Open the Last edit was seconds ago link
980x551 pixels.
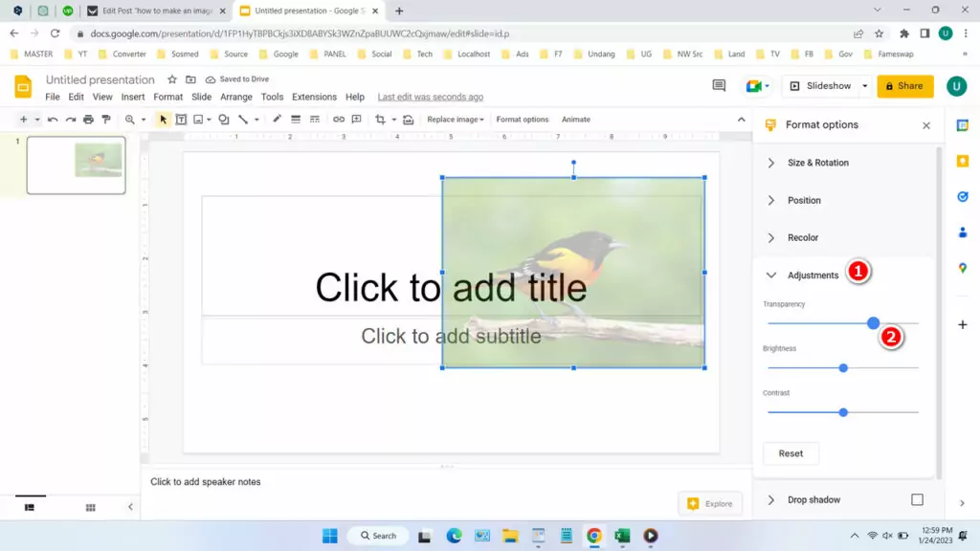pyautogui.click(x=430, y=97)
